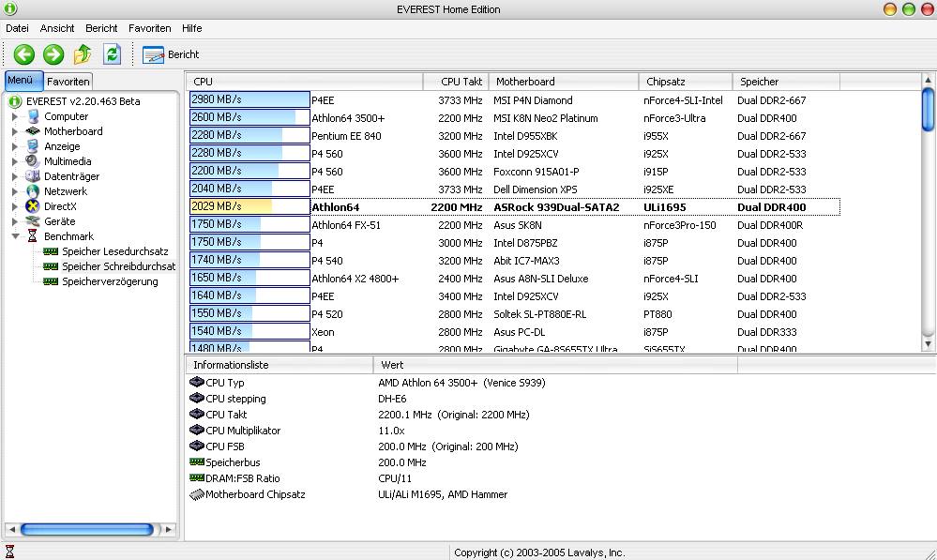Sort by the CPU column header
Viewport: 937px width, 560px height.
coord(304,82)
